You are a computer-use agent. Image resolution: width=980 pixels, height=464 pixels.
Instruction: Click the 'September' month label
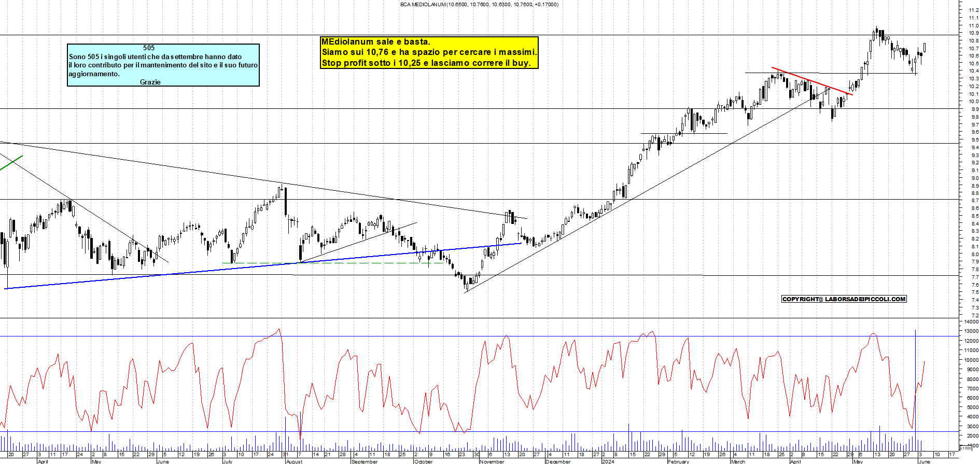365,461
